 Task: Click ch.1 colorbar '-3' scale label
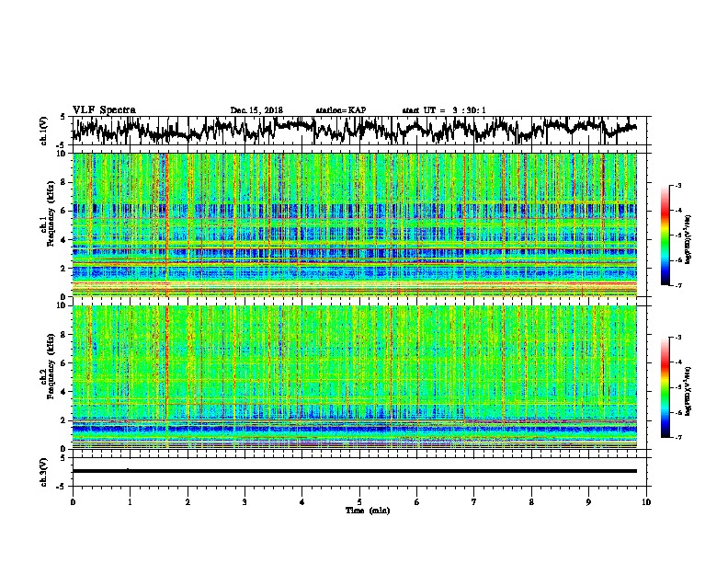[x=677, y=185]
